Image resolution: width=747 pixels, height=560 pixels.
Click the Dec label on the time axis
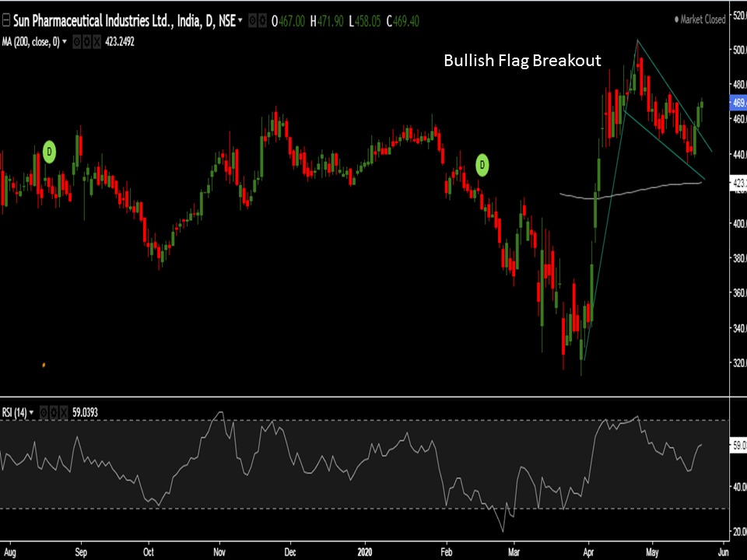pos(290,552)
